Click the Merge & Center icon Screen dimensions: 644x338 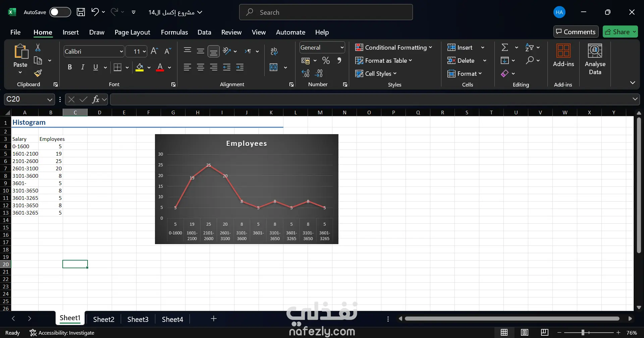point(274,67)
